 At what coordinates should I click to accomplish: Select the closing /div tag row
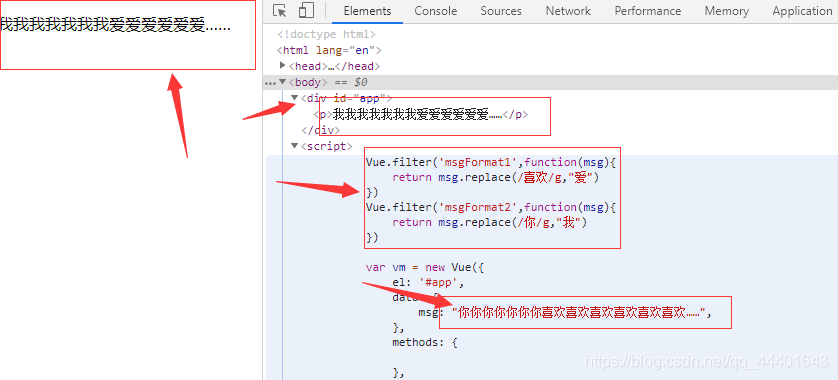pos(321,130)
